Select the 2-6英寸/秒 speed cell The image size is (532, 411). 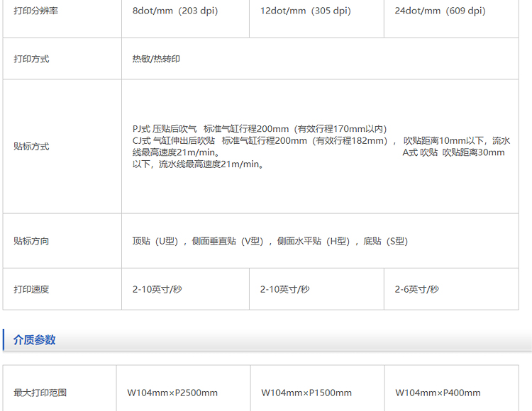coord(417,289)
